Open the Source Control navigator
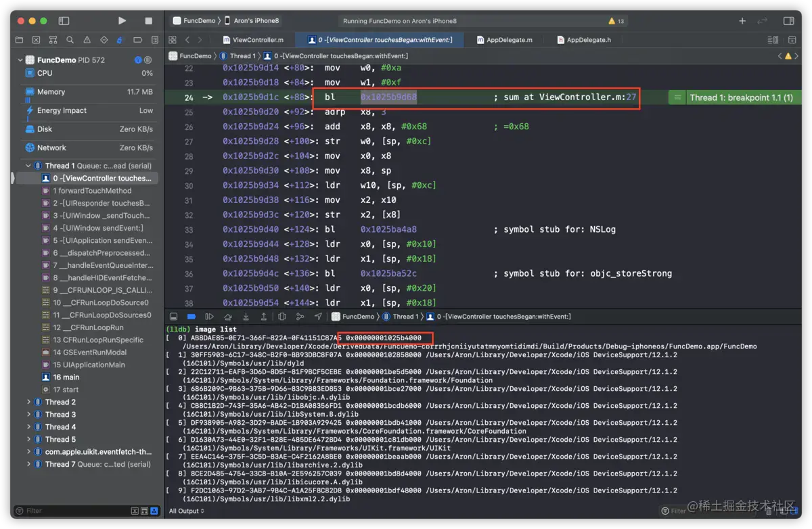 [x=36, y=40]
